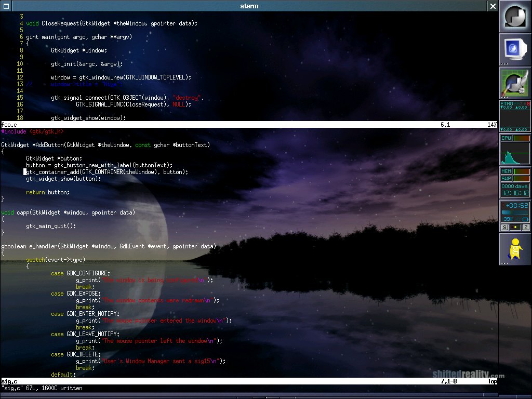Open the Window Maker preferences dock icon
The width and height of the screenshot is (532, 399).
pyautogui.click(x=515, y=83)
